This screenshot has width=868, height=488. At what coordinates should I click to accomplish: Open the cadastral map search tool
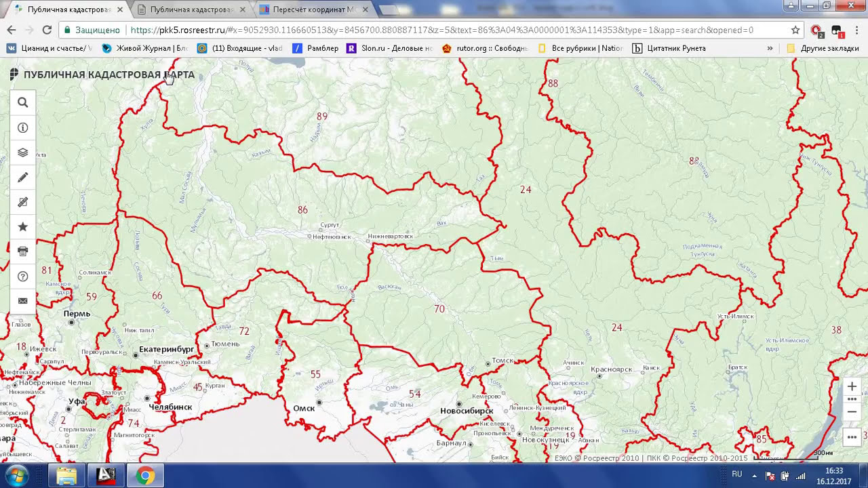coord(22,103)
